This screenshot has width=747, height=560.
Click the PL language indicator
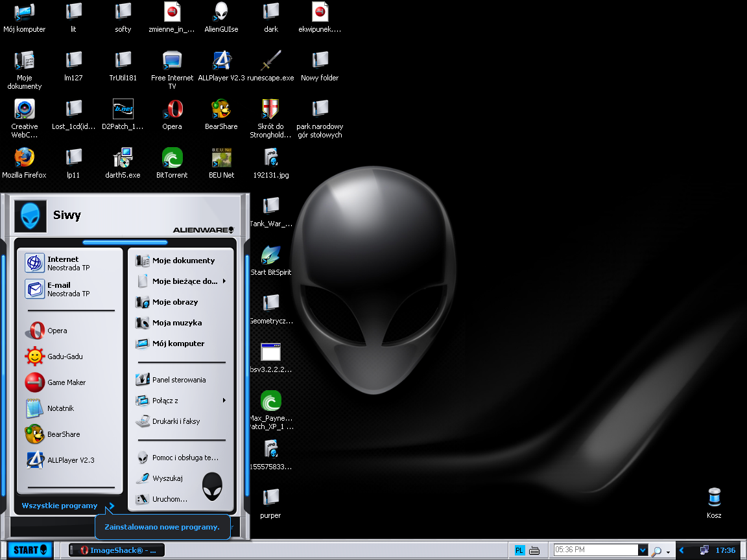coord(519,550)
